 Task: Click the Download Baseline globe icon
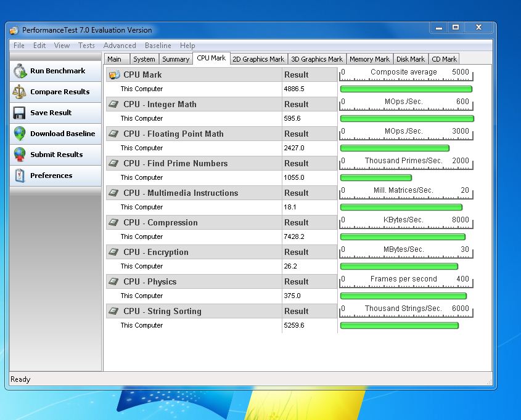20,134
